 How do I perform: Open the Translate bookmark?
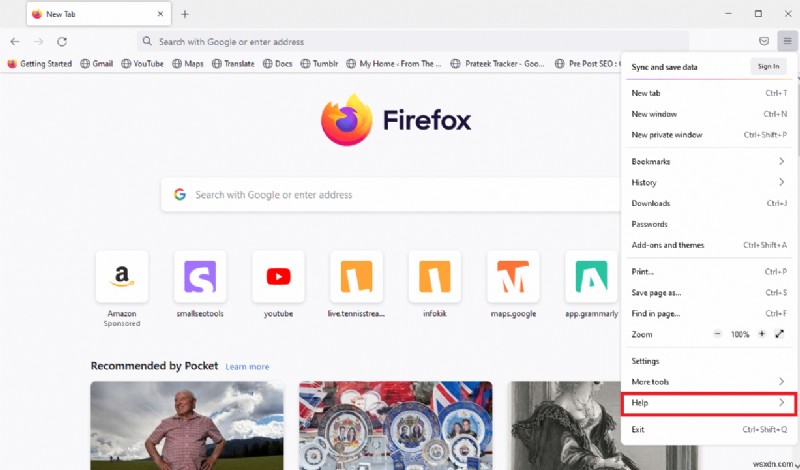coord(233,64)
